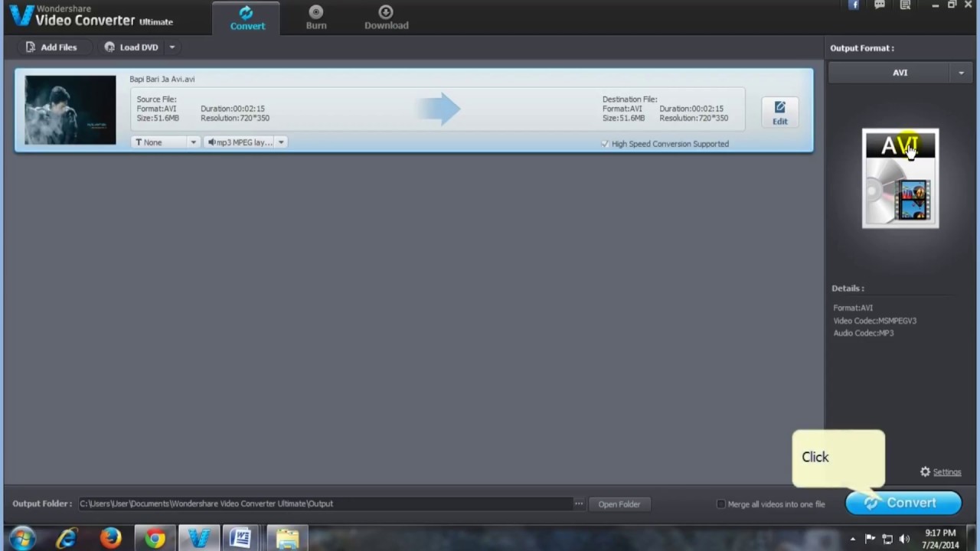This screenshot has width=980, height=551.
Task: Click the network tray icon
Action: [888, 540]
